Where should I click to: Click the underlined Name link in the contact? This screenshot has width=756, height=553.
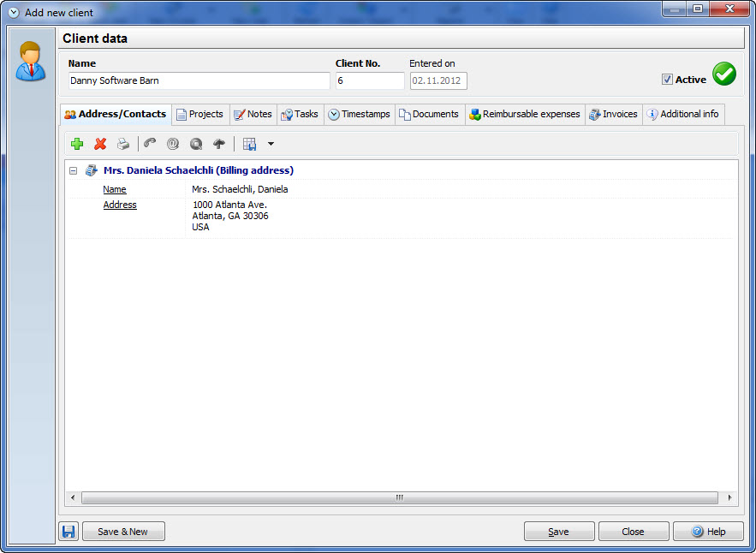click(x=115, y=189)
